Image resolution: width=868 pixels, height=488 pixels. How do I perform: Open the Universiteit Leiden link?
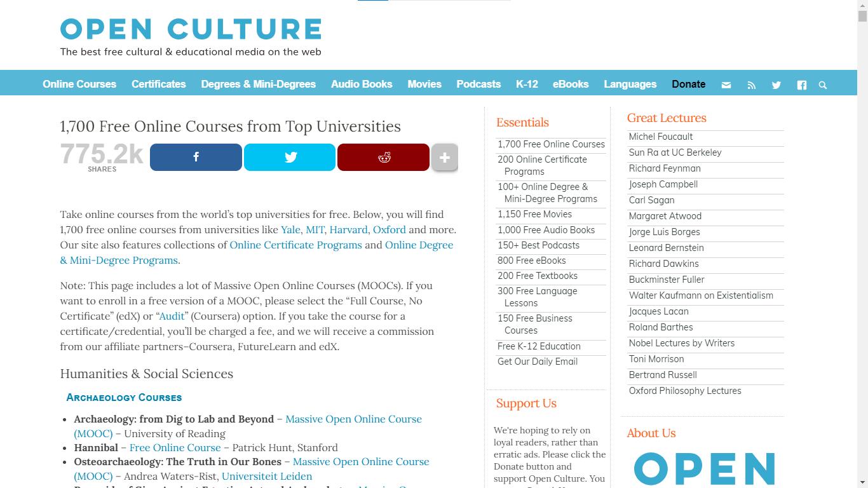click(x=267, y=476)
